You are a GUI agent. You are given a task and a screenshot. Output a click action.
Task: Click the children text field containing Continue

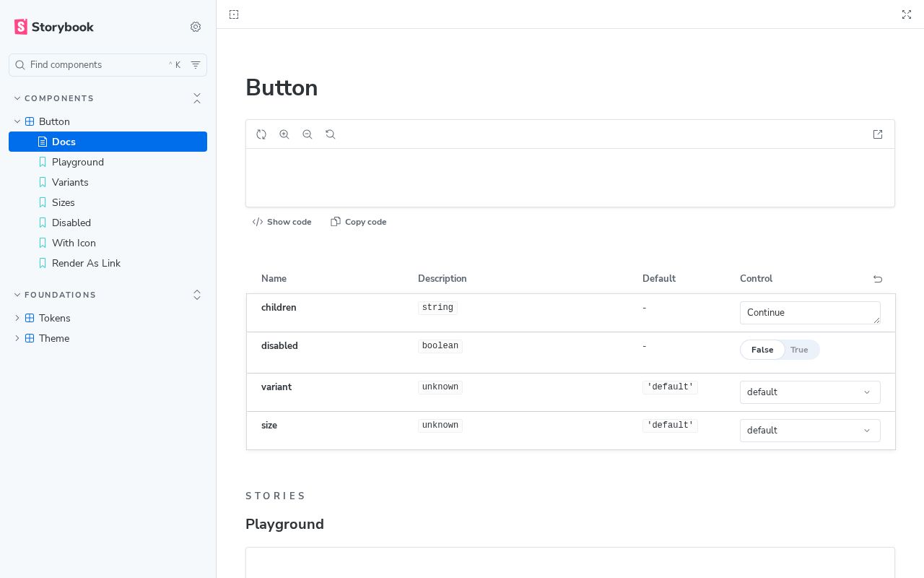(x=810, y=313)
